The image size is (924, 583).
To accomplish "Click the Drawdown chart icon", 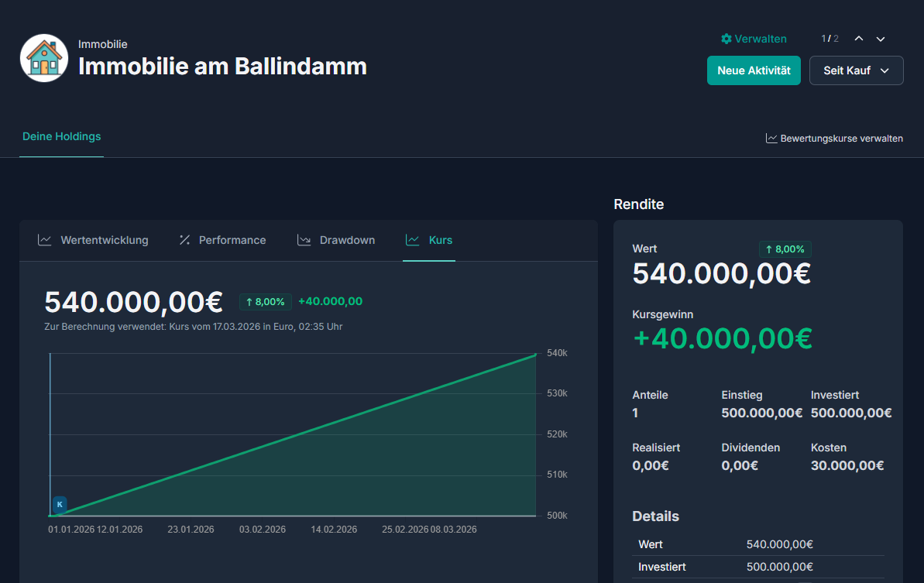I will tap(304, 240).
